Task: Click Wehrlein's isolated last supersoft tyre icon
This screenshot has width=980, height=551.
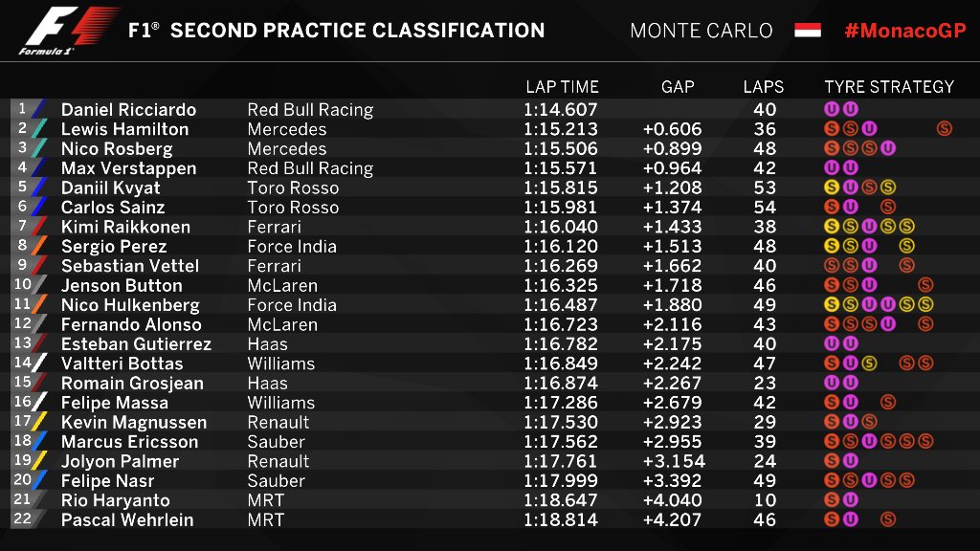Action: [x=887, y=519]
